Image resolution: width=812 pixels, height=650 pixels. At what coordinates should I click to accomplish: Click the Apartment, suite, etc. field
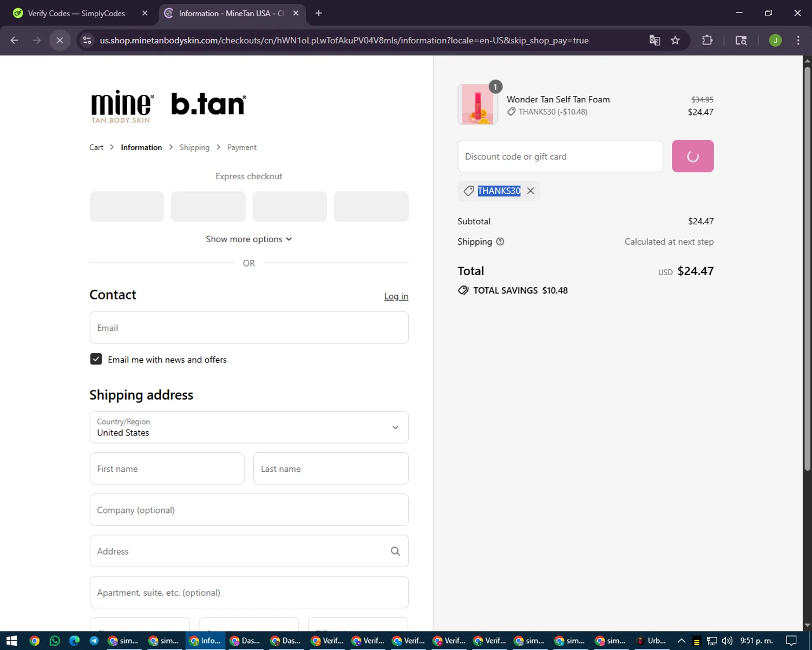249,592
